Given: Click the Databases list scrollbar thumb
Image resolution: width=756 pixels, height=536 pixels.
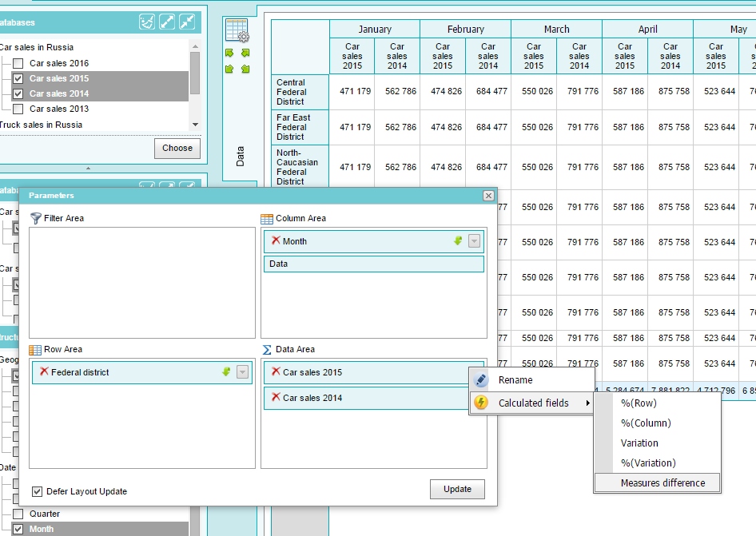Looking at the screenshot, I should (x=195, y=73).
